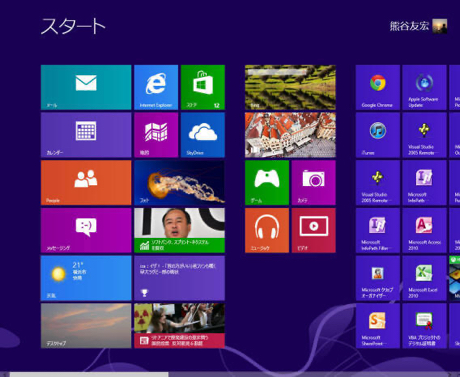Open Visual Studio 2005 Remote tile beside iTunes
Screen dimensions: 460x377
pos(424,135)
